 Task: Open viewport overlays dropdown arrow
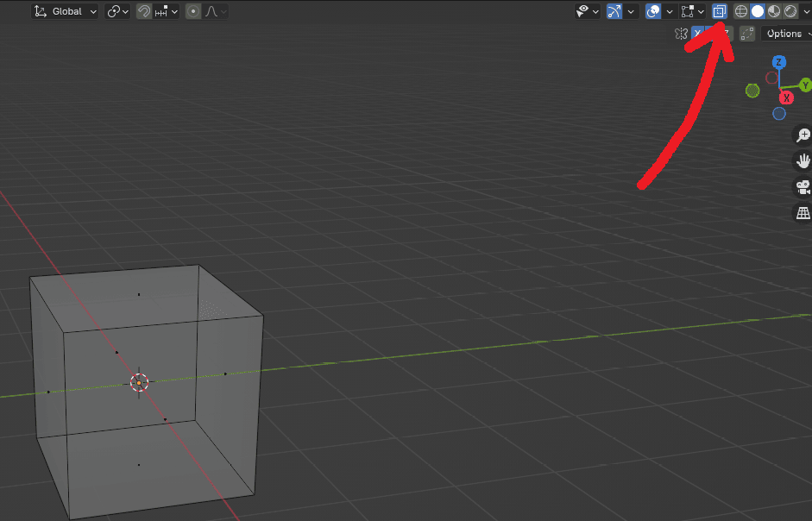click(670, 11)
